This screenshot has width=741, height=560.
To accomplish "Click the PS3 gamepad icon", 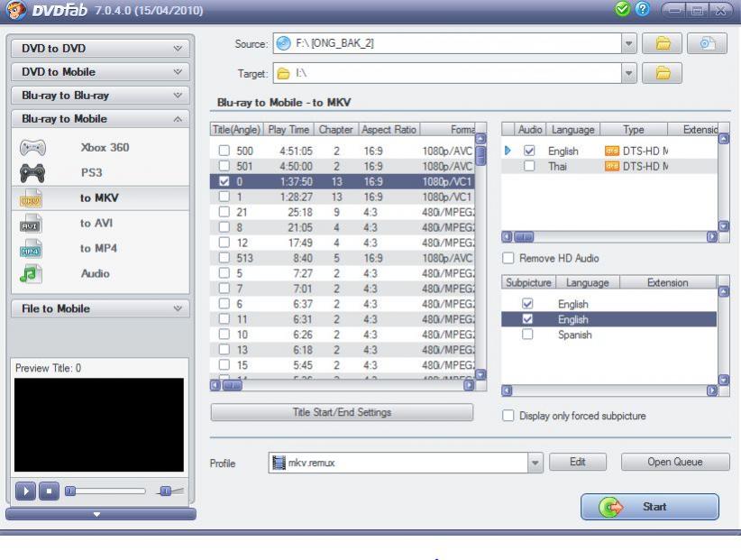I will click(32, 173).
